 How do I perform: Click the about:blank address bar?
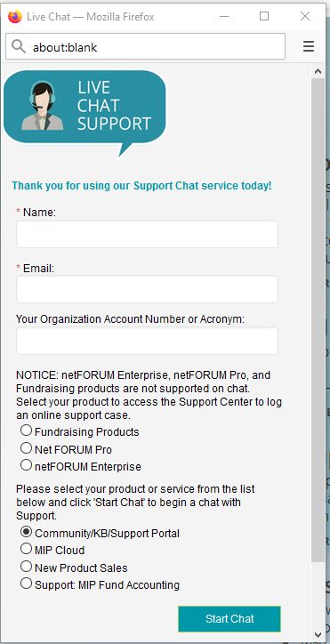point(146,47)
